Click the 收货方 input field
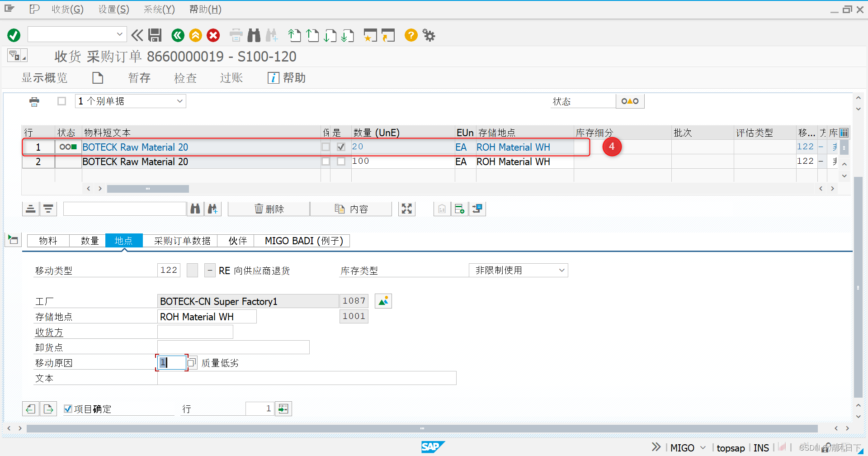 [x=195, y=332]
